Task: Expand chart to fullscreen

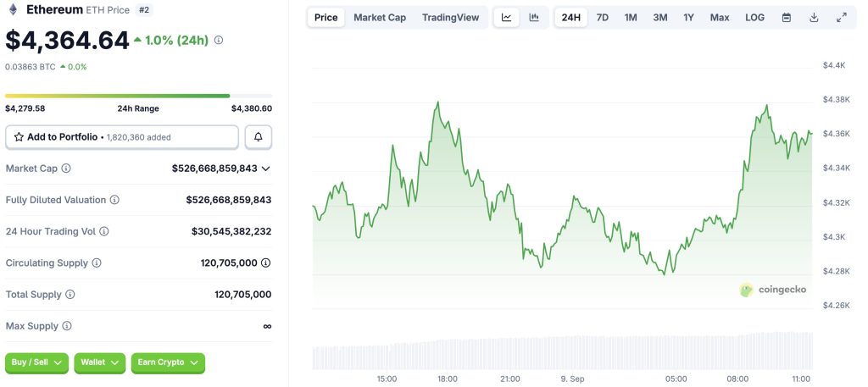Action: click(x=841, y=17)
